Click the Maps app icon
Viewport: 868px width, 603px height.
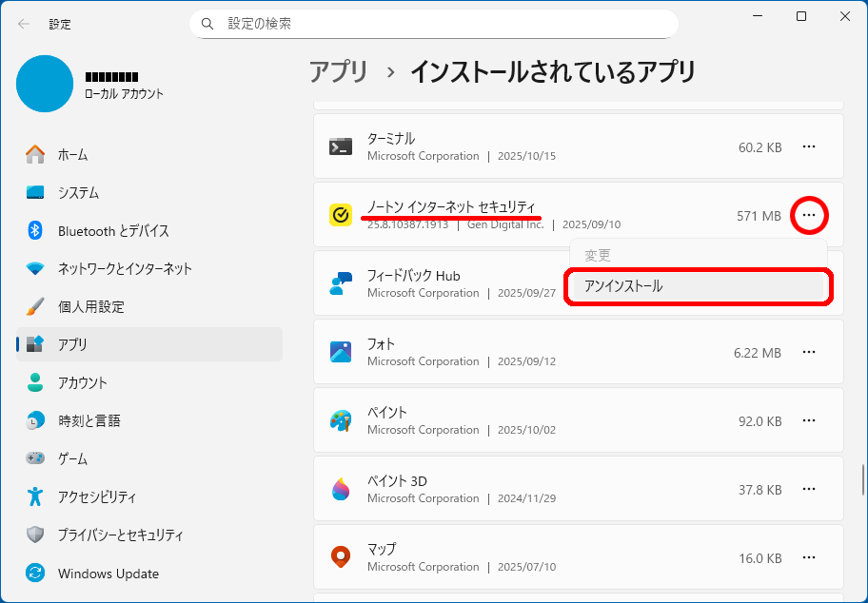coord(341,557)
